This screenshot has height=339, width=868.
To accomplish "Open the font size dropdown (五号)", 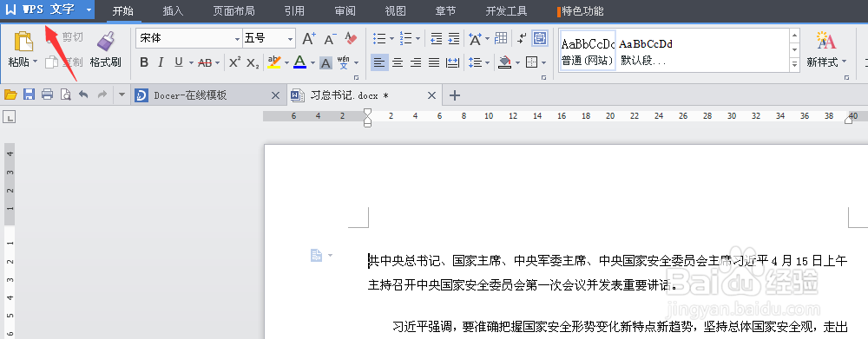I will coord(290,39).
